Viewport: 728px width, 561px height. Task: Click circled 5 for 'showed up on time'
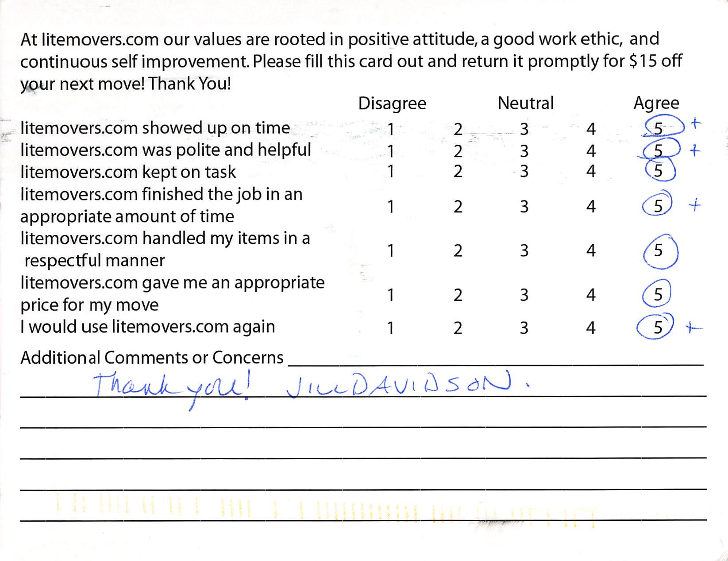pyautogui.click(x=659, y=129)
